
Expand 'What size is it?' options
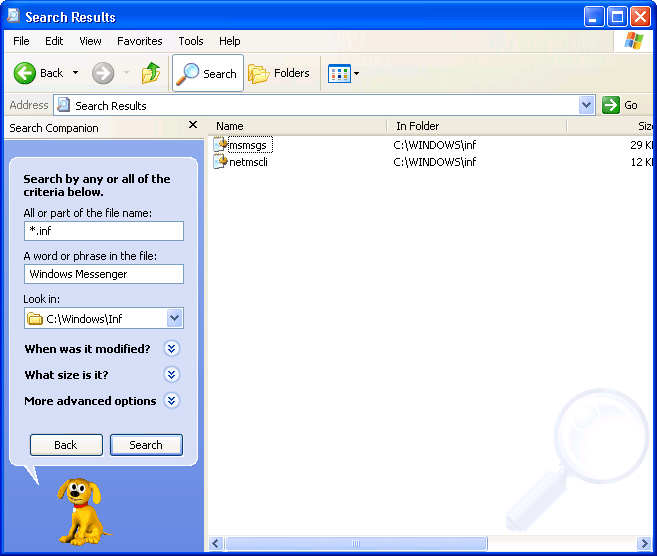pos(171,375)
